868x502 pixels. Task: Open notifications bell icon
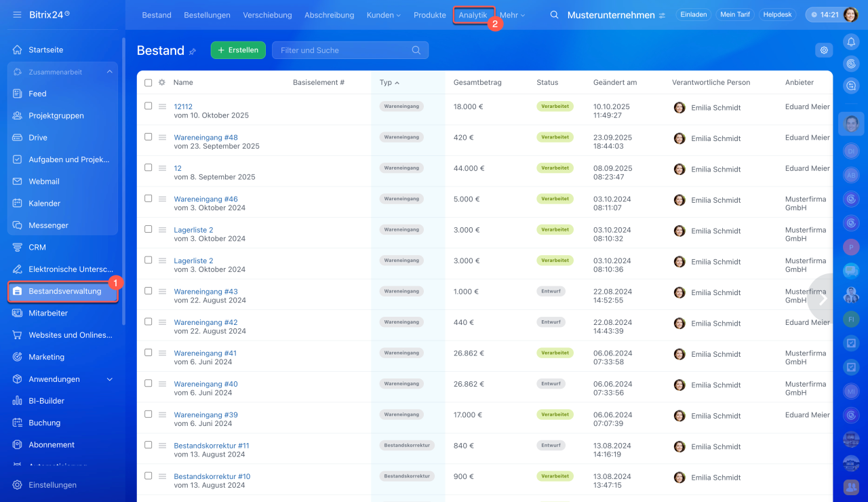(x=851, y=42)
